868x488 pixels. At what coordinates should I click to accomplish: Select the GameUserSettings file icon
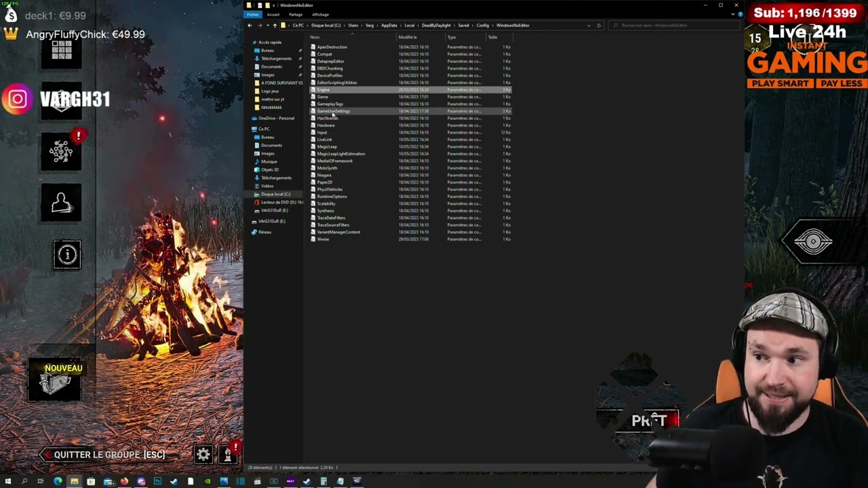point(313,111)
